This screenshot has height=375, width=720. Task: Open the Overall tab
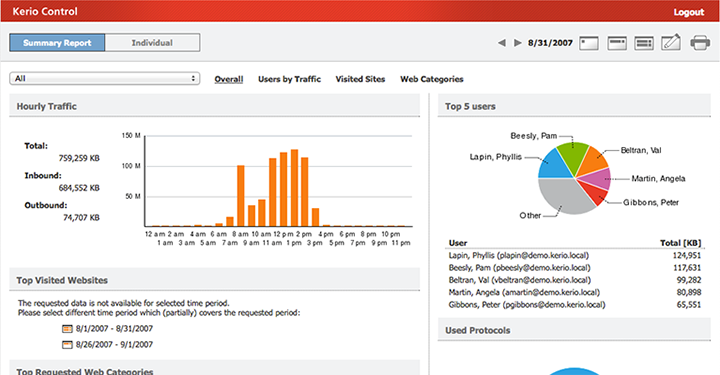pos(229,79)
